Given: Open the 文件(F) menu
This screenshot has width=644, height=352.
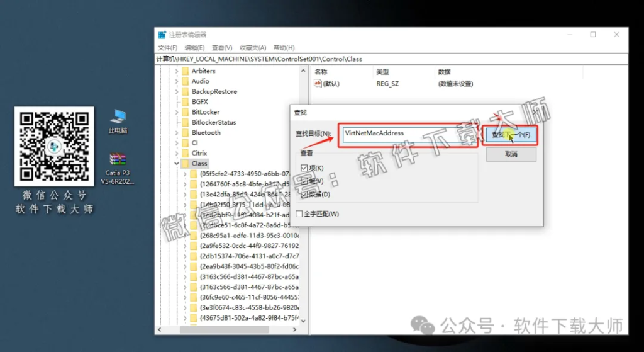Looking at the screenshot, I should click(x=167, y=48).
